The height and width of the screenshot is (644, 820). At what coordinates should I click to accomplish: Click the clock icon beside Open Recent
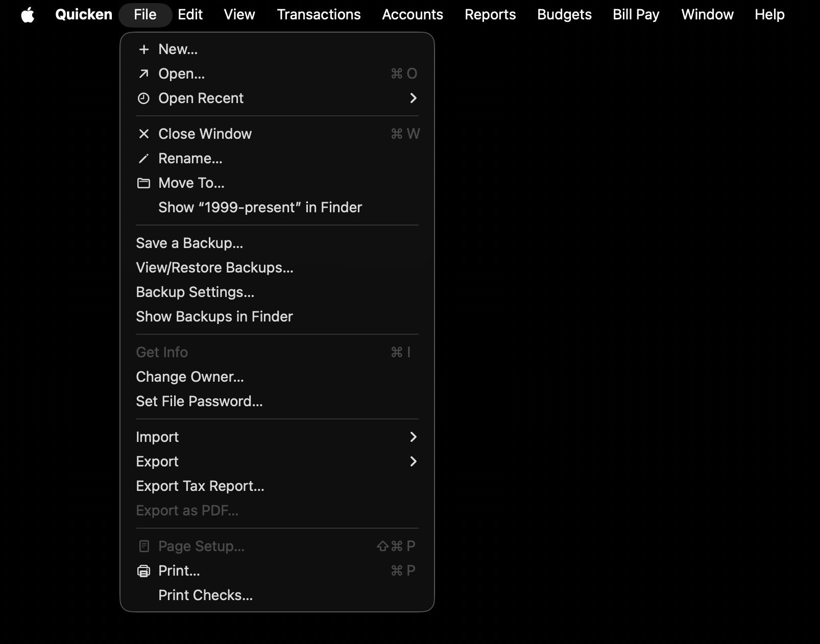pyautogui.click(x=144, y=98)
